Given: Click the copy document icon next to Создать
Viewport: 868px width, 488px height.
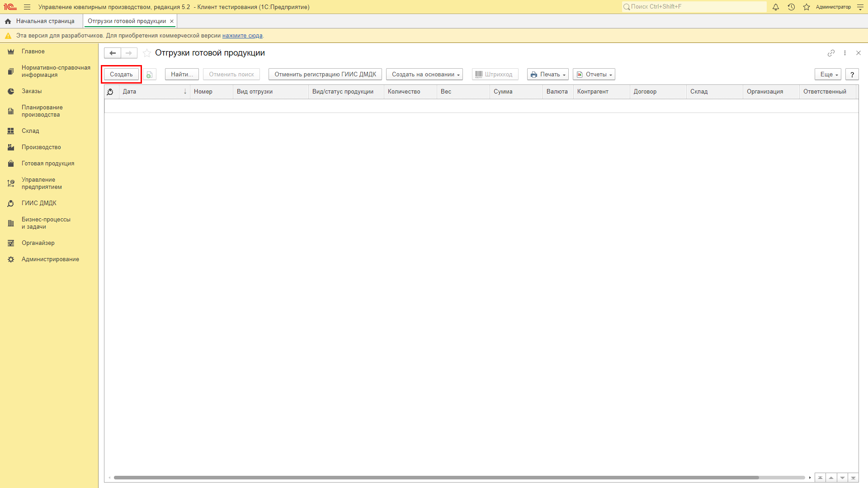Looking at the screenshot, I should tap(150, 75).
